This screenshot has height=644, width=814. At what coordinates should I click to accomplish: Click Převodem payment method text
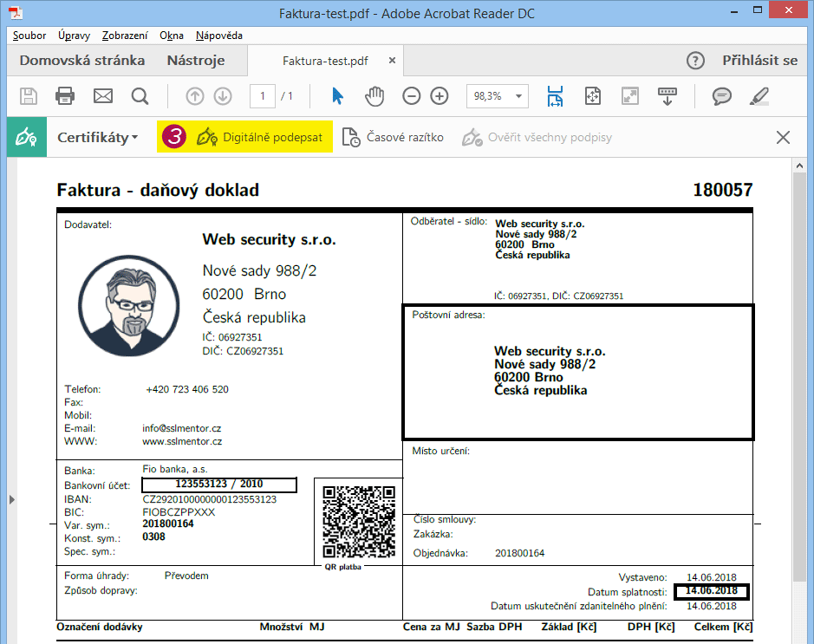[x=186, y=576]
